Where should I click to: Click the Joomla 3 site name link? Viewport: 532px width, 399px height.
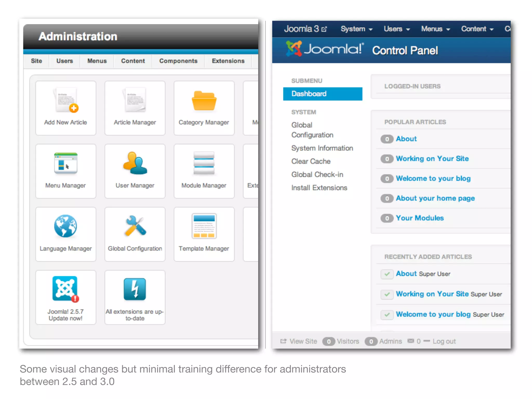[x=301, y=29]
